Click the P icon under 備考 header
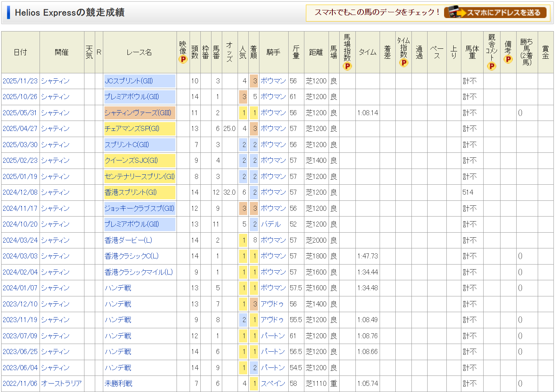555x392 pixels. (x=508, y=59)
